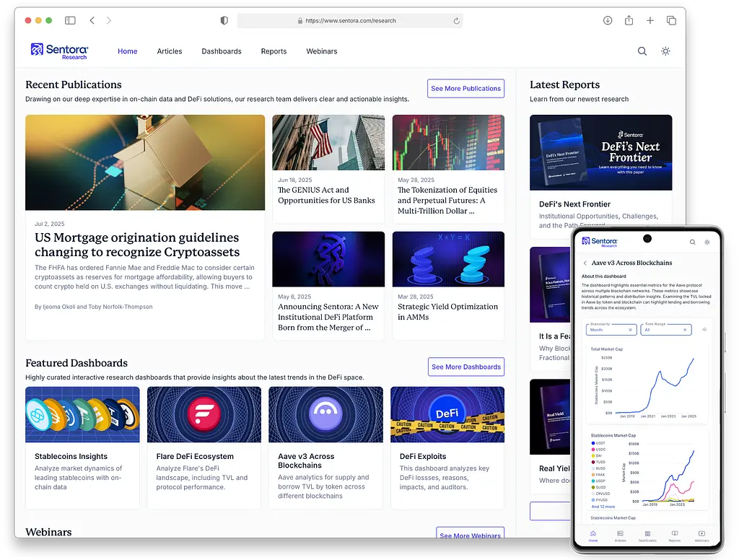Screen dimensions: 739x560
Task: Go forward with the browser forward arrow
Action: (x=109, y=20)
